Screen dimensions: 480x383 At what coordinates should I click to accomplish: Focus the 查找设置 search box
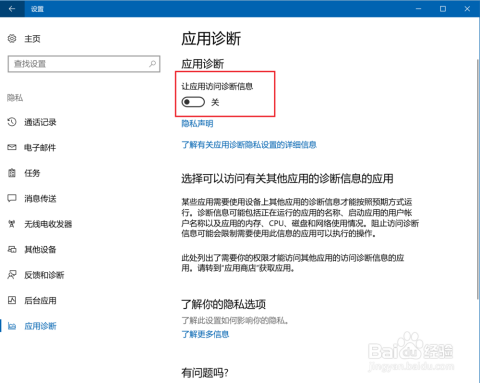[x=84, y=64]
